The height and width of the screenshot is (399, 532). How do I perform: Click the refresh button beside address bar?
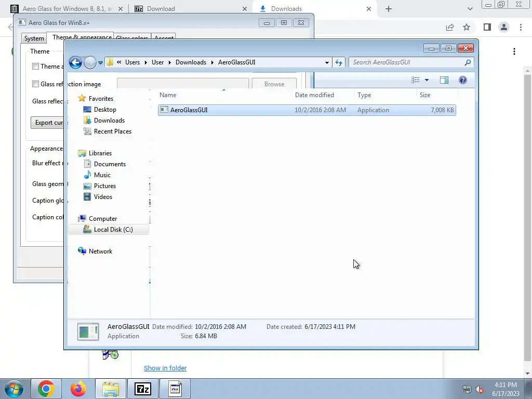[x=339, y=62]
